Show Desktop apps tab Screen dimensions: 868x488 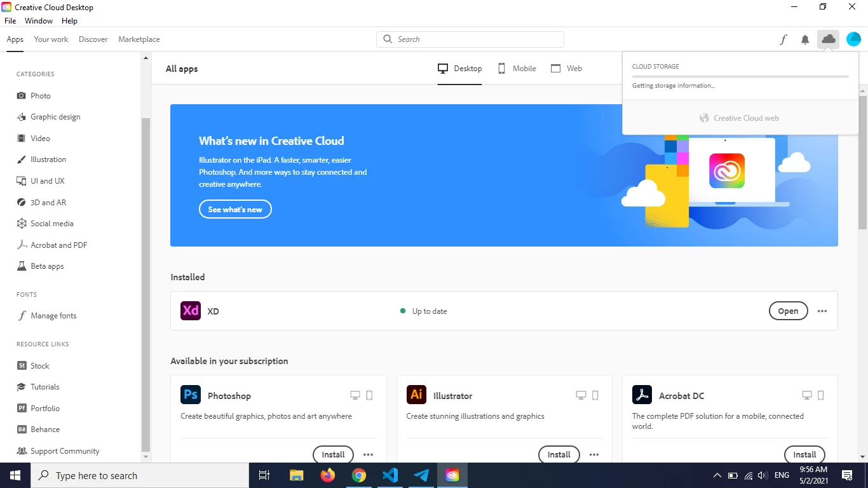[460, 69]
